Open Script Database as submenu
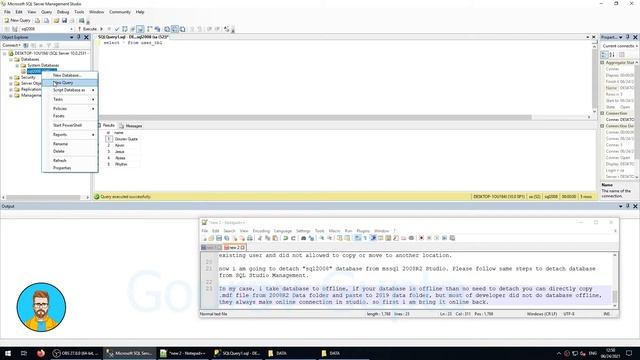640x360 pixels. click(x=70, y=90)
